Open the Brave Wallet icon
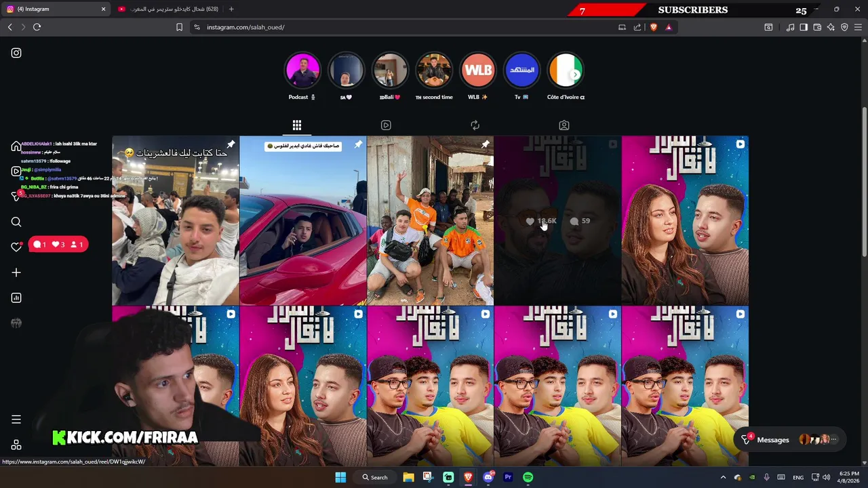The image size is (868, 488). (817, 27)
